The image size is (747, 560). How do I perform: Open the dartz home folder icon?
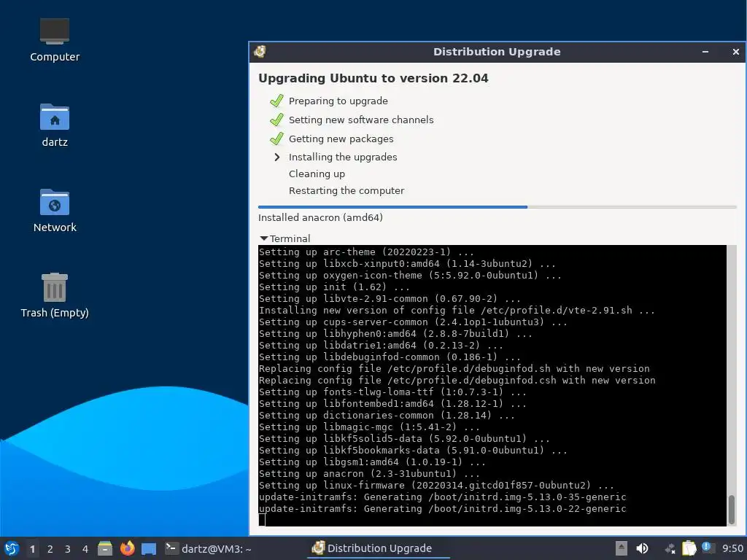54,125
